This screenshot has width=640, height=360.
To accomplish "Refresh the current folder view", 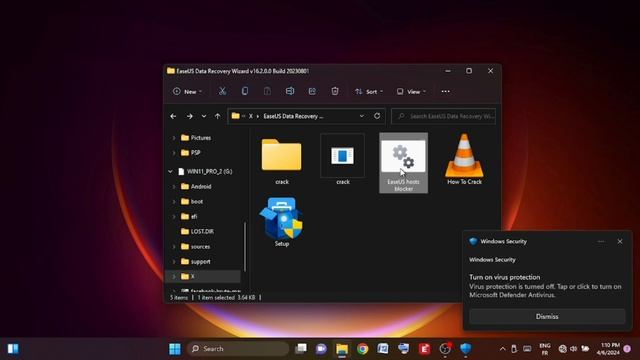I will (377, 116).
